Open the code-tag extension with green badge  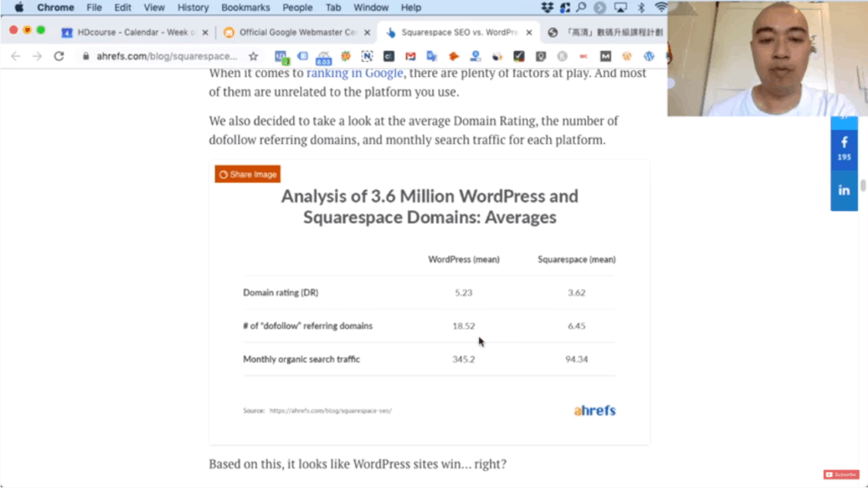coord(281,57)
